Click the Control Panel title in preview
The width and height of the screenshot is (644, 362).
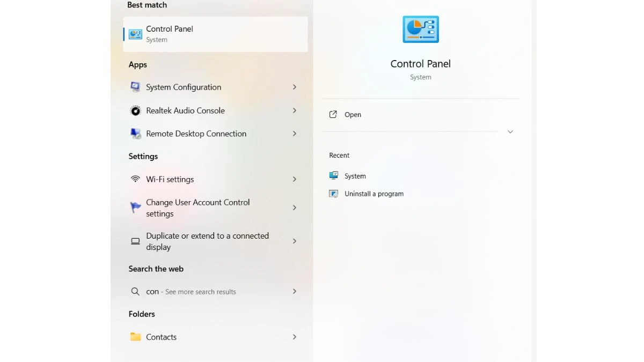click(x=421, y=64)
